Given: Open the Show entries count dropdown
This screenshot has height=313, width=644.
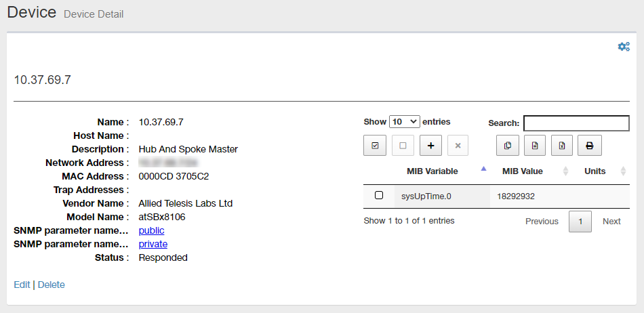Looking at the screenshot, I should pyautogui.click(x=404, y=122).
